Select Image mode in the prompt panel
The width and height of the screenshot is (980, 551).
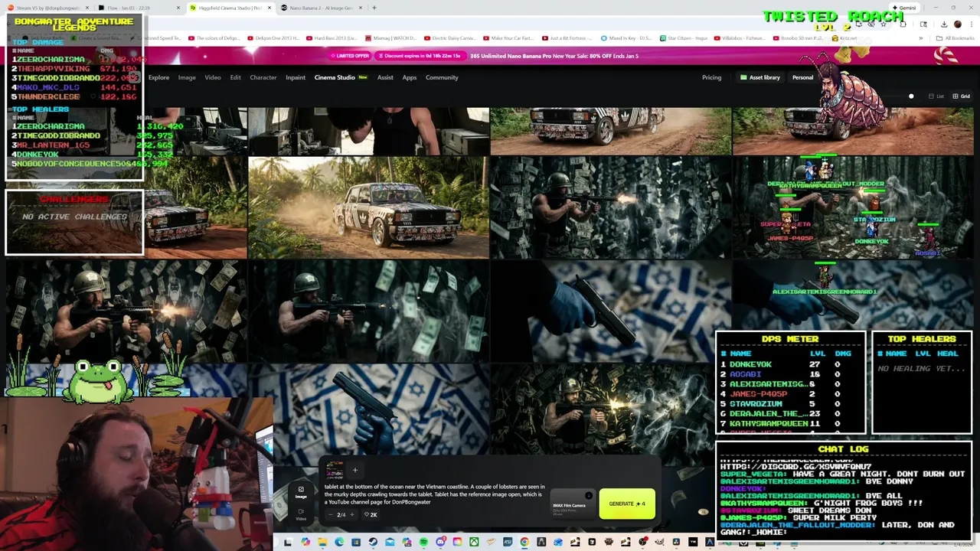[x=301, y=492]
